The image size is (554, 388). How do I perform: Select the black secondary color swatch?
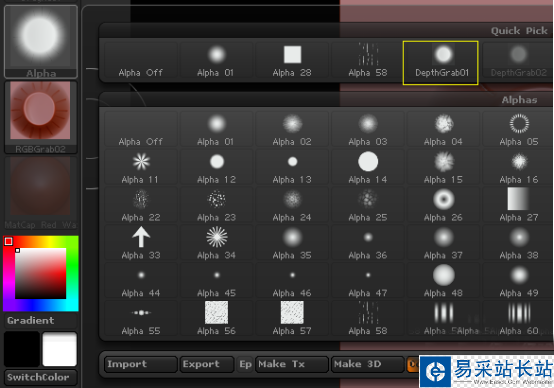point(22,349)
